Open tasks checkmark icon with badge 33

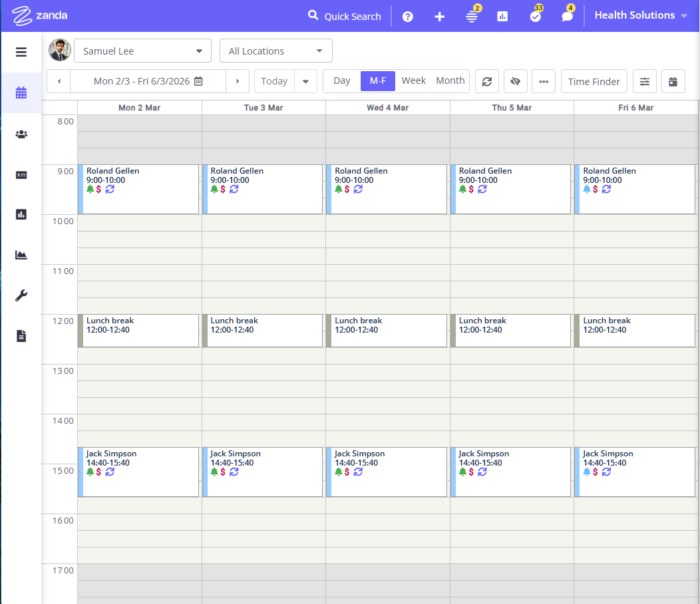click(535, 17)
